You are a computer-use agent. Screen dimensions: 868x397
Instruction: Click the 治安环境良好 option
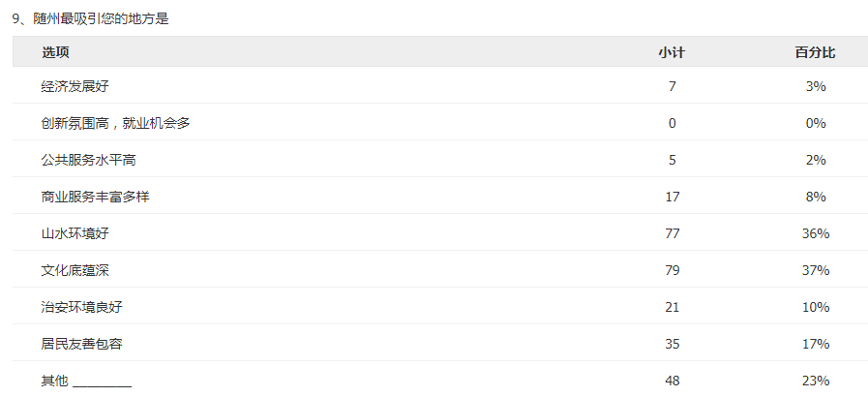tap(82, 307)
